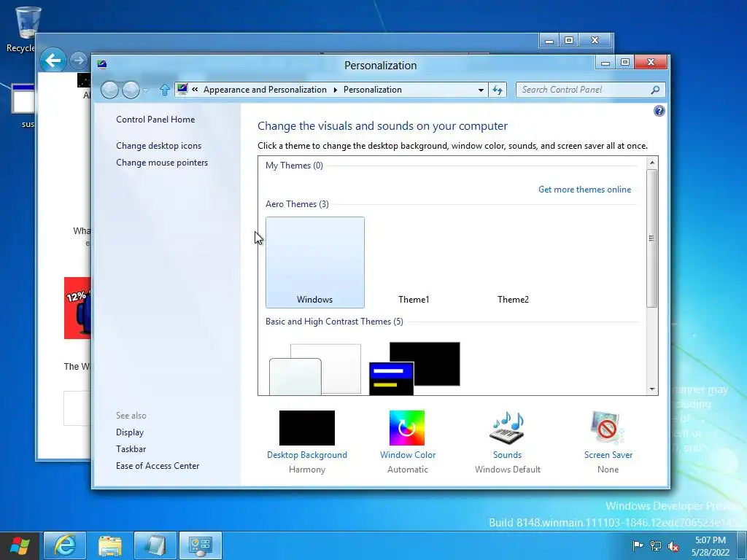Click the address bar control panel icon
Viewport: 747px width, 560px height.
pyautogui.click(x=182, y=89)
